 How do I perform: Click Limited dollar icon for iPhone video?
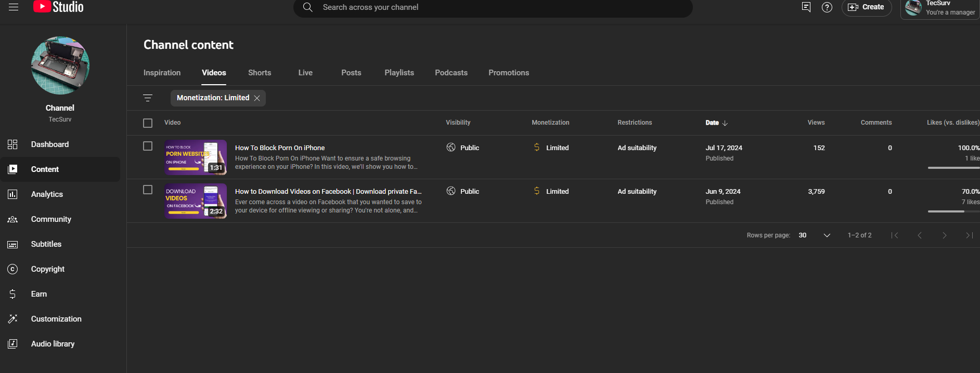point(537,148)
